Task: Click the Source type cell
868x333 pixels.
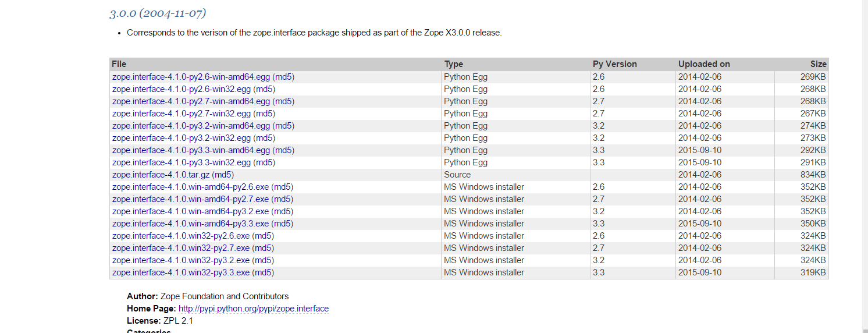Action: [x=457, y=175]
